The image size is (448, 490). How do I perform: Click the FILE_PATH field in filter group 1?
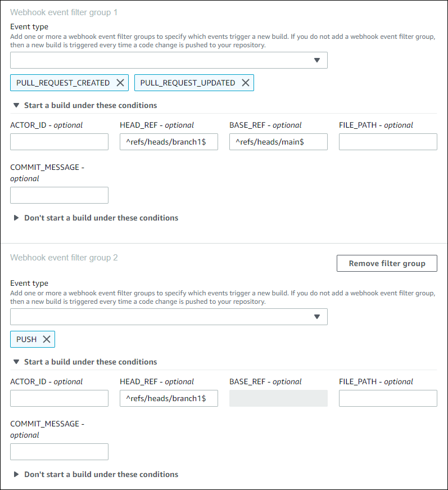click(x=388, y=142)
